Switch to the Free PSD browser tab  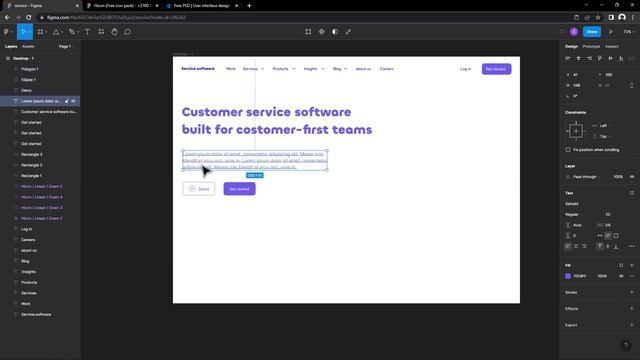coord(202,6)
